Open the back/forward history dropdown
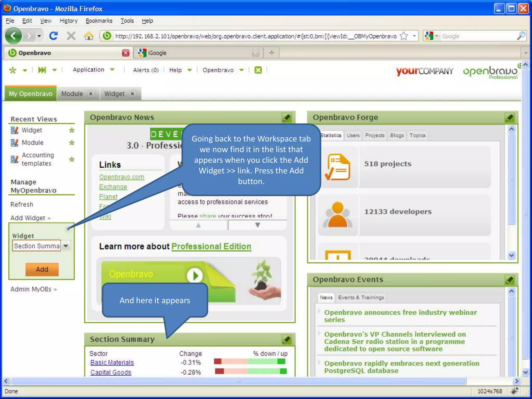 point(39,36)
